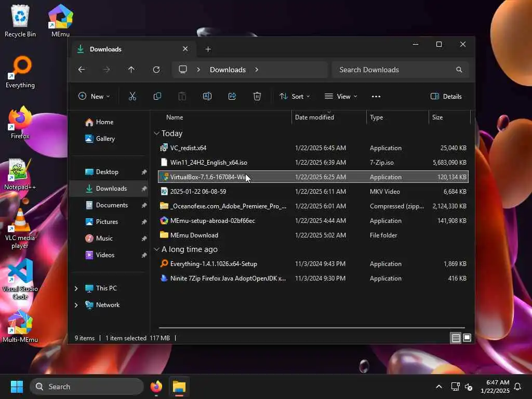The image size is (532, 399).
Task: Add a new tab
Action: click(x=208, y=49)
